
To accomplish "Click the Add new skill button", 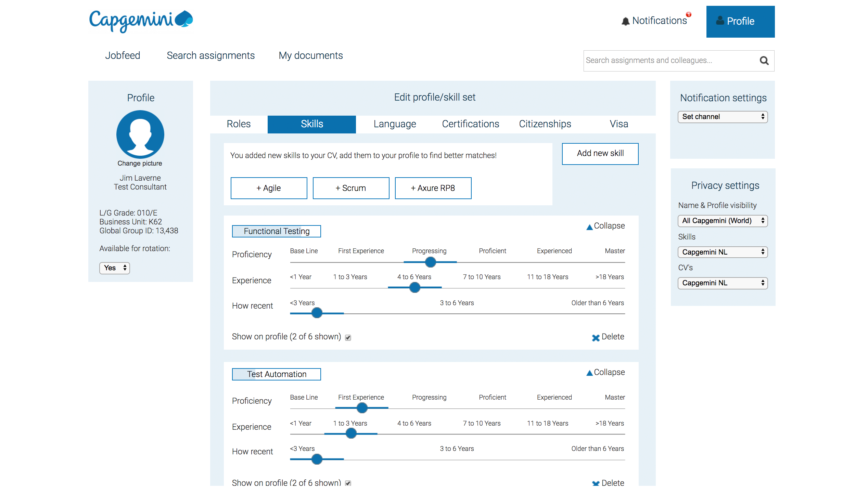I will pos(600,154).
